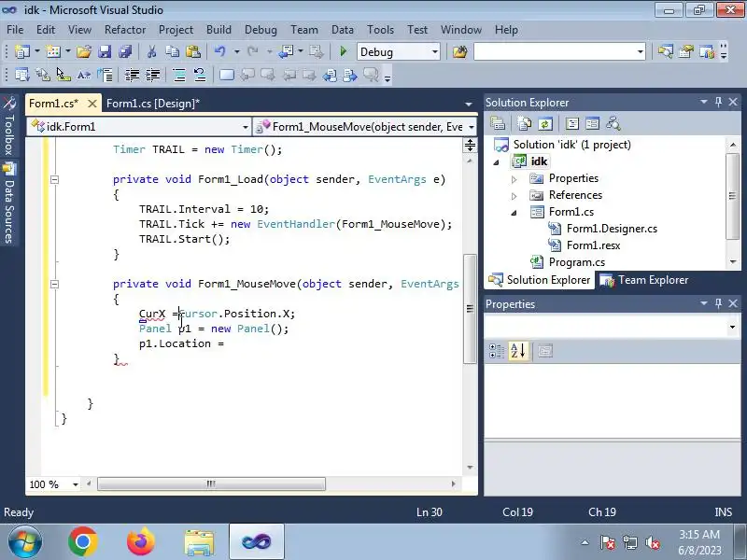This screenshot has height=560, width=747.
Task: Select the Solution Explorer bottom tab
Action: coord(540,280)
